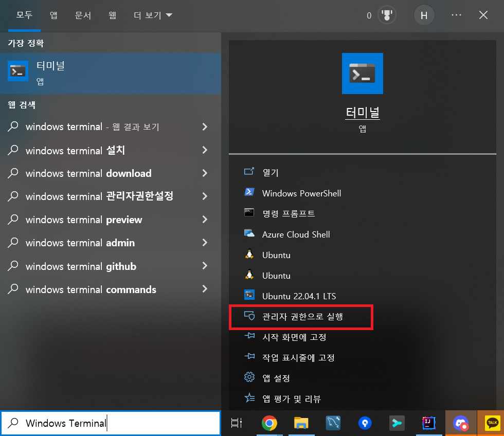Click the shield icon for 관리자 권한으로 실행
Screen dimensions: 504x436
click(x=249, y=316)
